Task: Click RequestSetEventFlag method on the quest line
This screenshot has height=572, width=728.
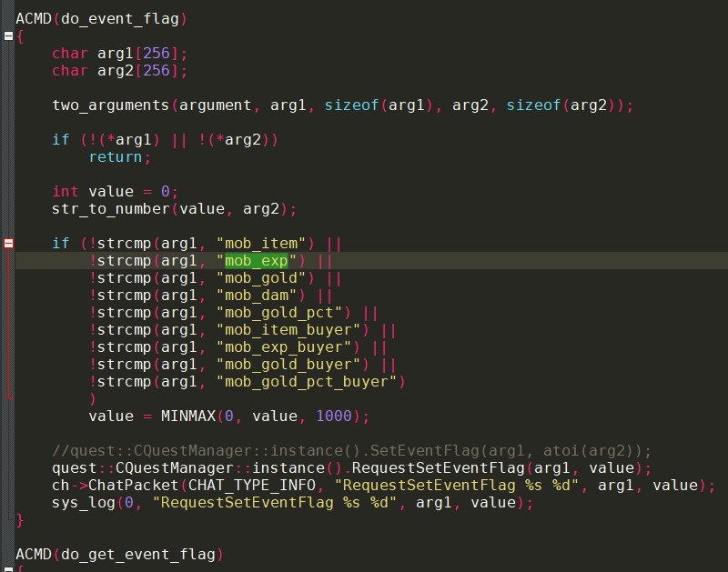Action: pyautogui.click(x=438, y=468)
